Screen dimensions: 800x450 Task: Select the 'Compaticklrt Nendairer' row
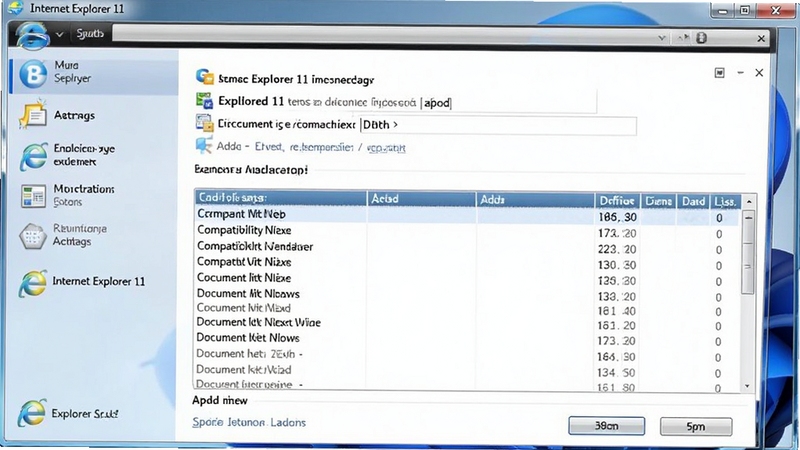[467, 247]
